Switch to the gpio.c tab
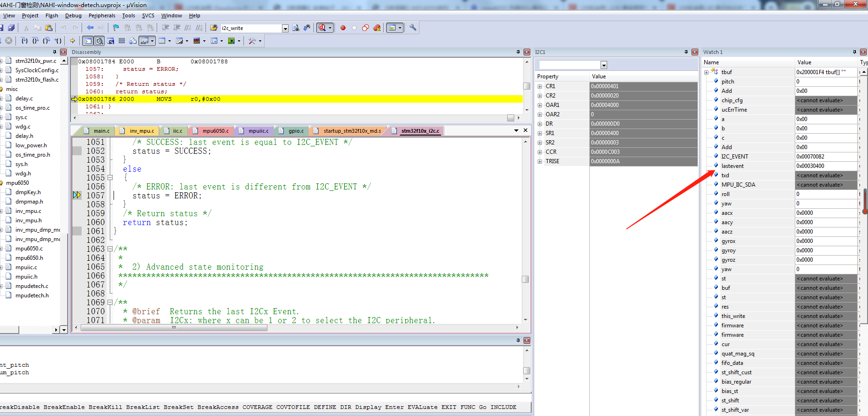Screen dimensions: 868x416 pos(293,131)
